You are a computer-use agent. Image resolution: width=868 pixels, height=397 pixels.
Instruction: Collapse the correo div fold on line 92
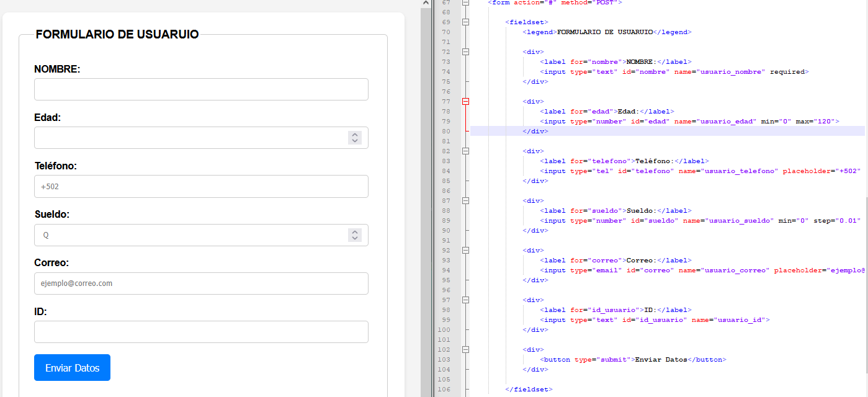pos(465,251)
